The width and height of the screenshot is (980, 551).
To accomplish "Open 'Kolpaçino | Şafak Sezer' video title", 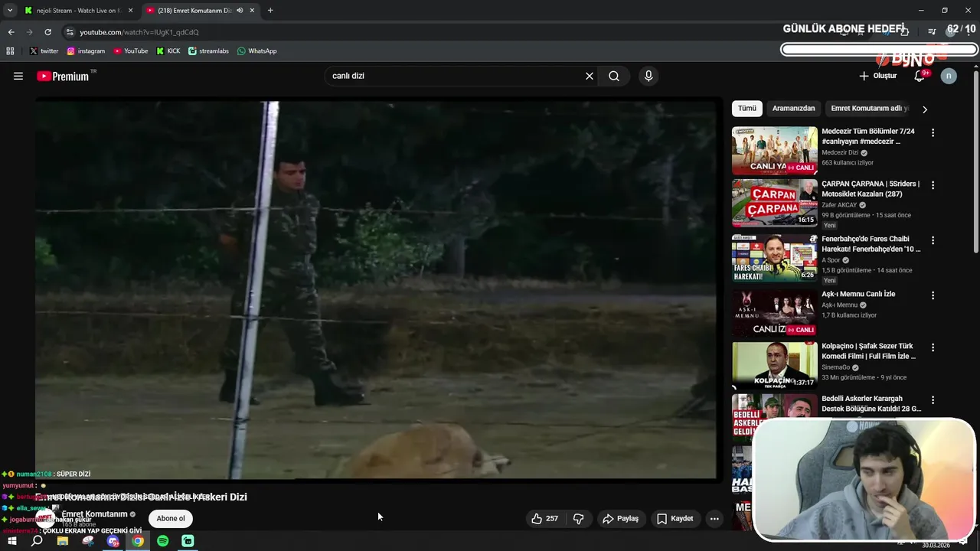I will [868, 350].
